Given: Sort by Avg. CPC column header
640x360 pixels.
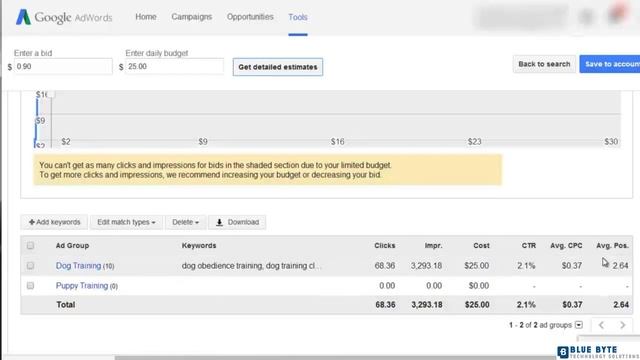Looking at the screenshot, I should point(566,245).
